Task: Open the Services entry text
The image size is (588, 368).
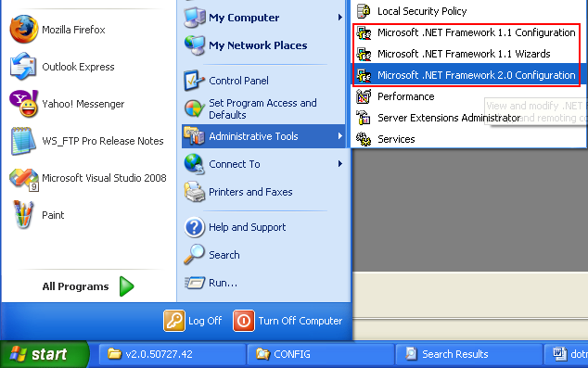Action: pos(396,139)
